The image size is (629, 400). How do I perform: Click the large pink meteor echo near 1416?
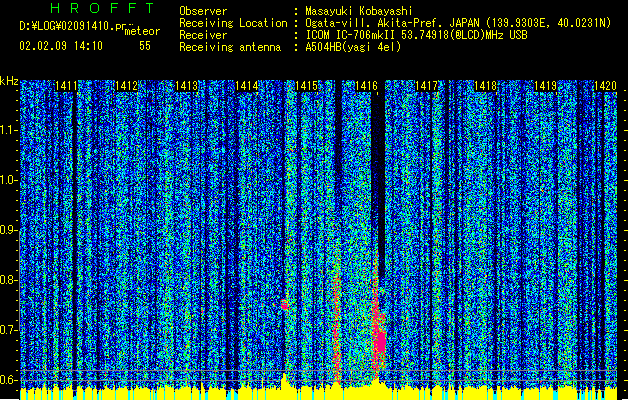[379, 341]
